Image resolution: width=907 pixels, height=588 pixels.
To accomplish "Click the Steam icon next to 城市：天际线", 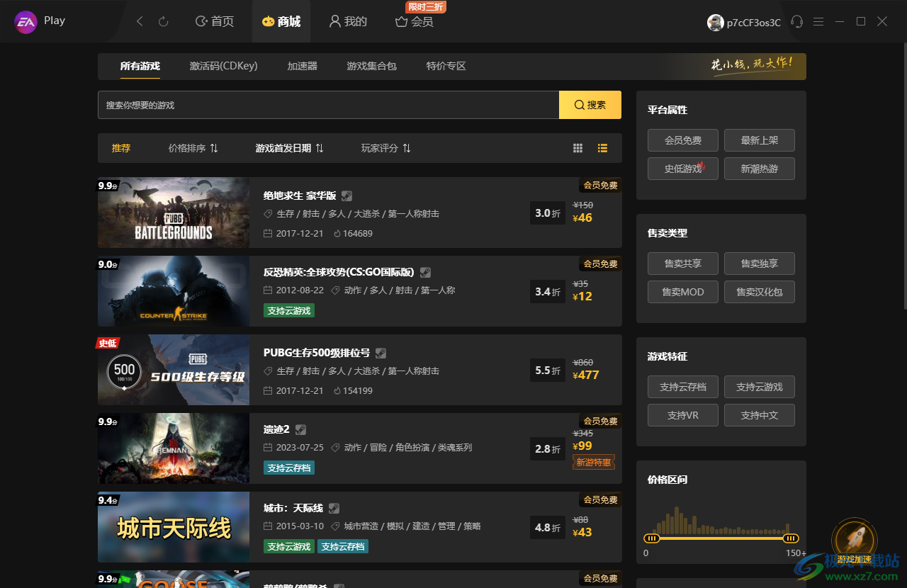I will click(x=334, y=508).
